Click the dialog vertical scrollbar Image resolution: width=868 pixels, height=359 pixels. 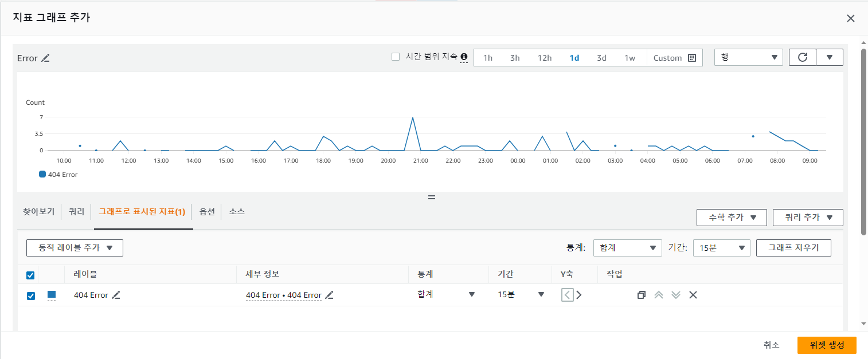[x=863, y=141]
